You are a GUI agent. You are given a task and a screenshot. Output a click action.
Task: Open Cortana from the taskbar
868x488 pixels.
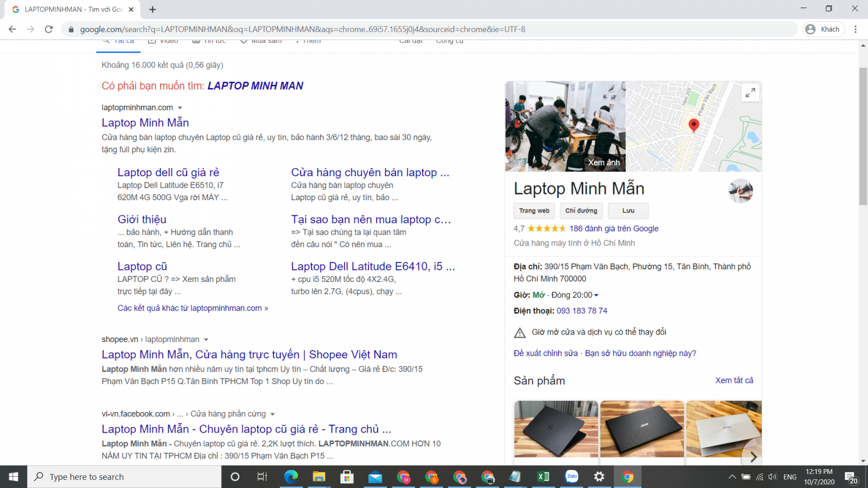coord(235,477)
